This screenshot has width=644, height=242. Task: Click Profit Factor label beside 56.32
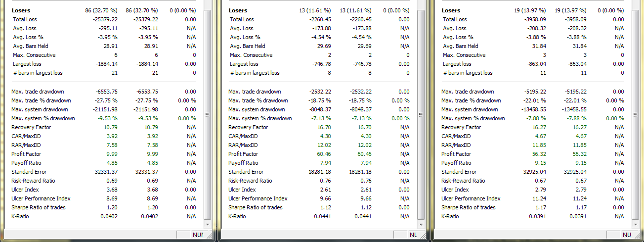(x=456, y=154)
